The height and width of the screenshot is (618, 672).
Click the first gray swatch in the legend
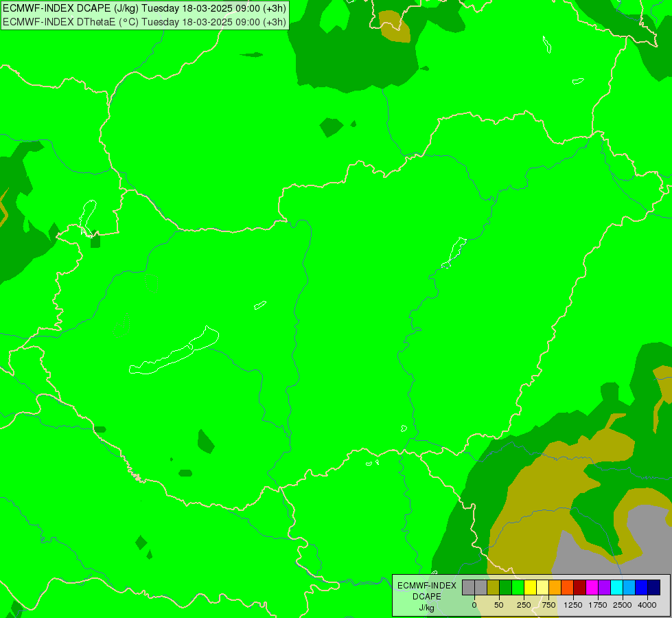(x=468, y=588)
